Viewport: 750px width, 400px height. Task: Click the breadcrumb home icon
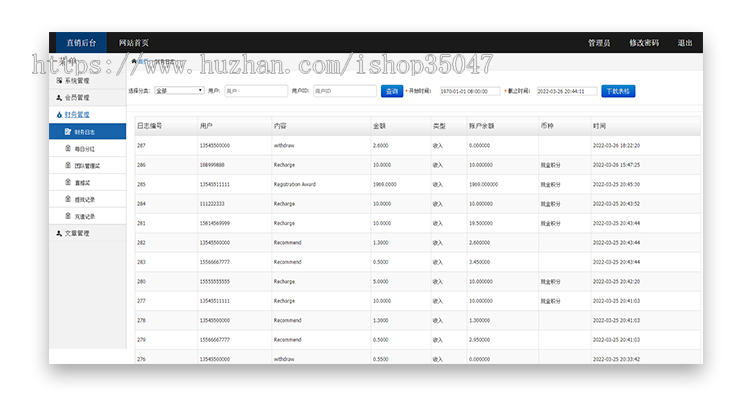(134, 62)
